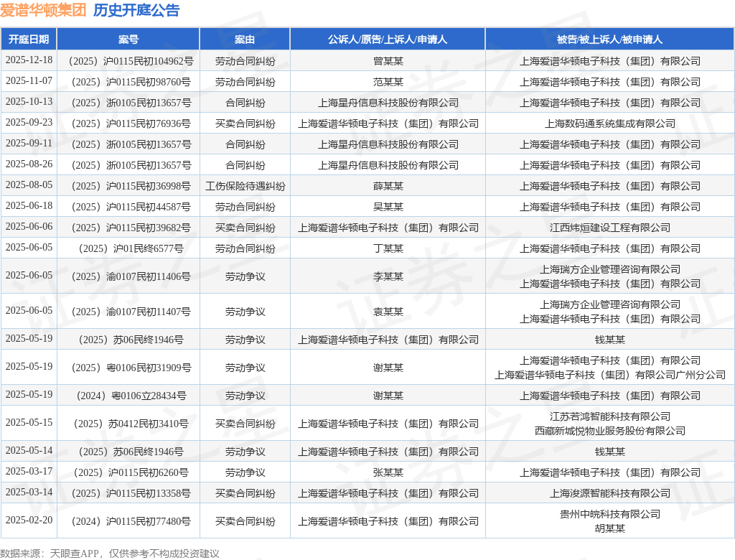Click plaintiff 薛某某
The image size is (735, 560).
388,186
